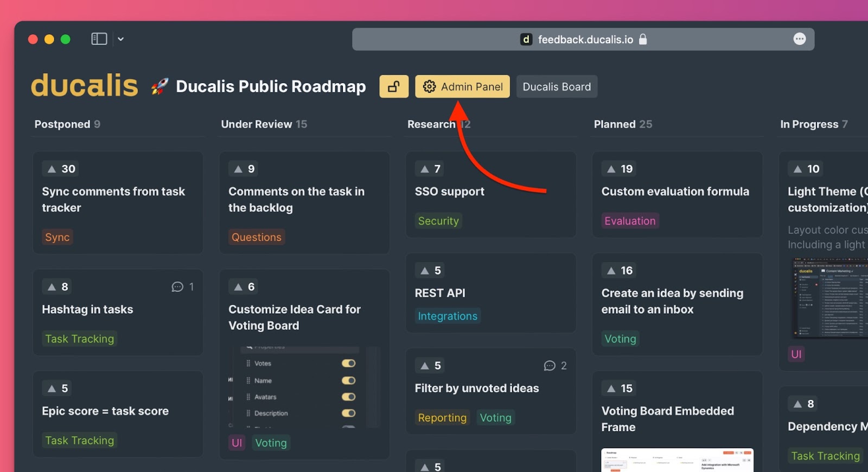Upvote the Light Theme idea

pyautogui.click(x=806, y=169)
